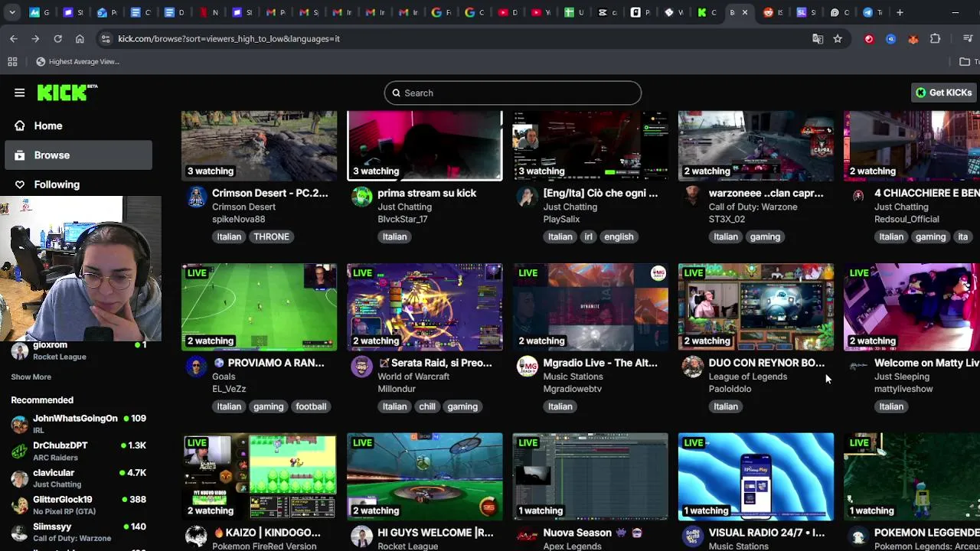Open PROVIAMO A RAN football stream thumbnail
The height and width of the screenshot is (551, 980).
click(259, 307)
